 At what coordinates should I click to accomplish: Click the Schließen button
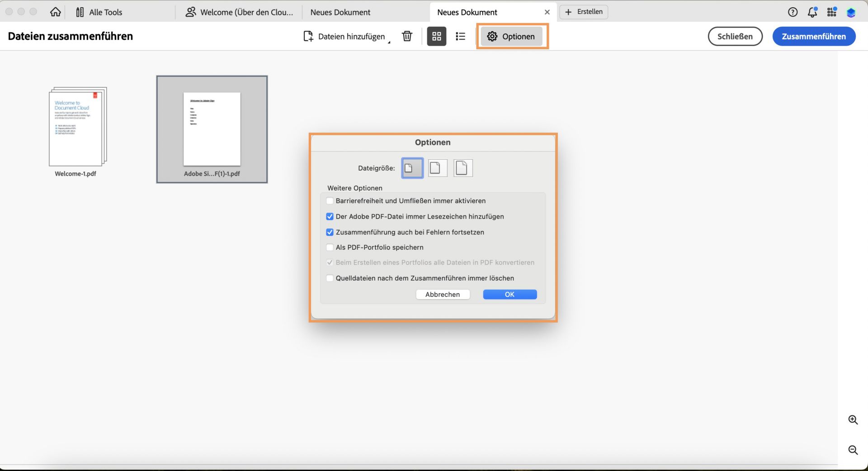[735, 36]
